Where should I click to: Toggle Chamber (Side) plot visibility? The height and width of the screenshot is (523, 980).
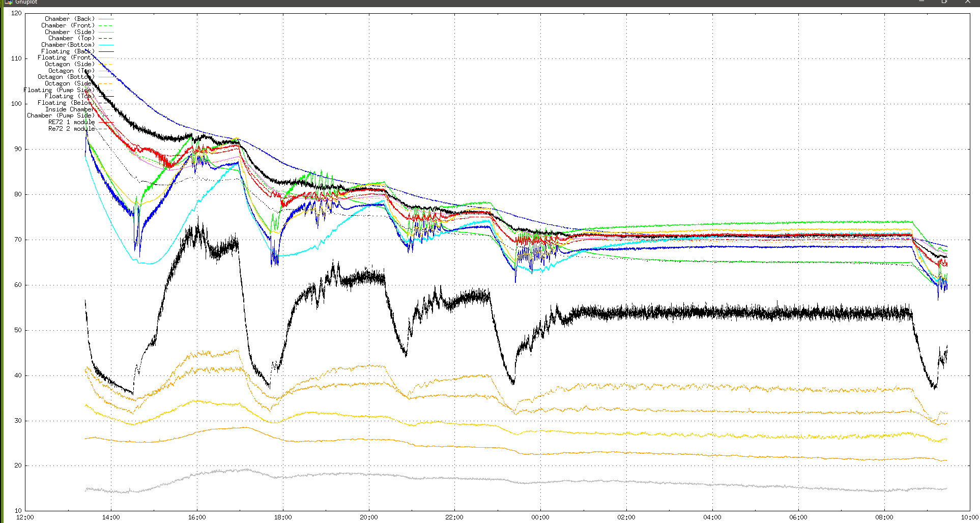(x=70, y=32)
